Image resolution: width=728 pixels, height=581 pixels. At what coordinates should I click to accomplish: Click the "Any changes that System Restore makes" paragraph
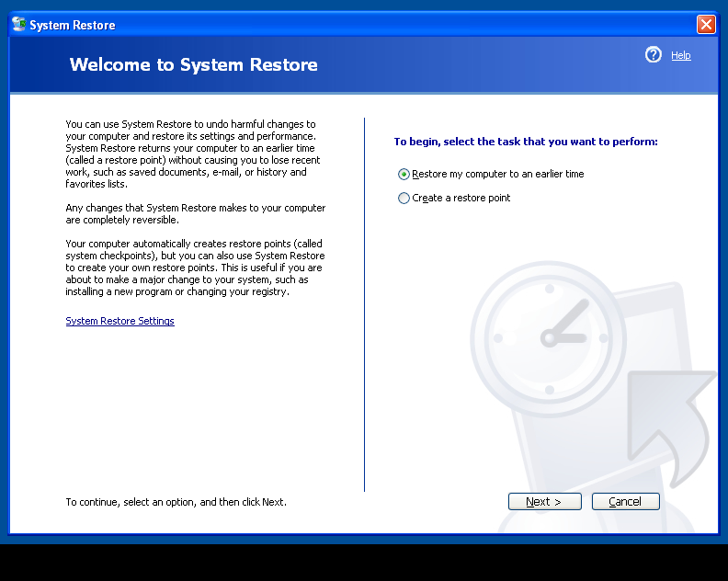click(195, 213)
